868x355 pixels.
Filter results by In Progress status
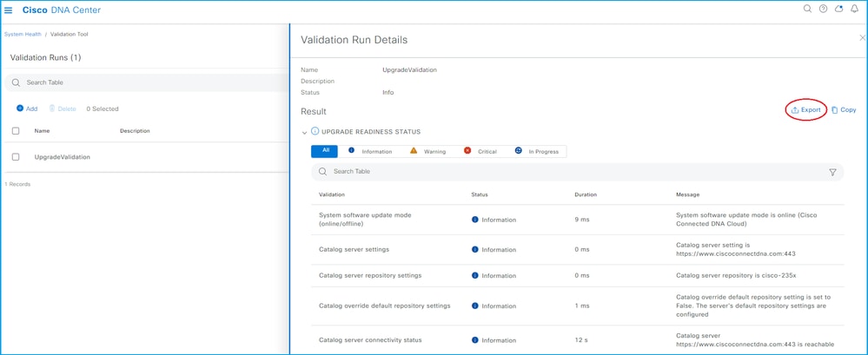pos(536,152)
